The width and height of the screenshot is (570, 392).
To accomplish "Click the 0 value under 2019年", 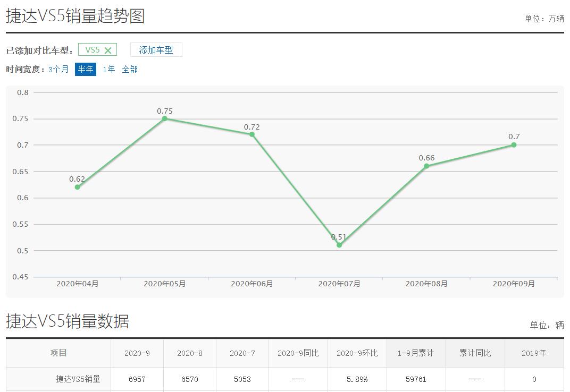I will click(534, 379).
